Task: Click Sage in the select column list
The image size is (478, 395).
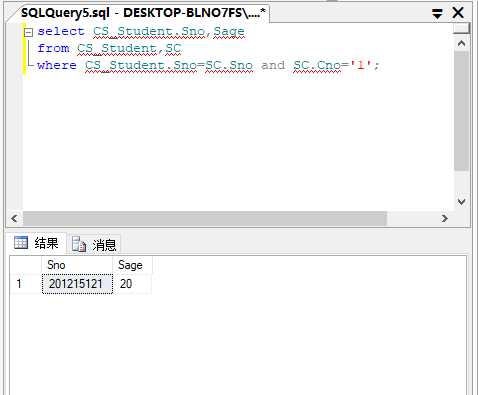Action: (229, 32)
